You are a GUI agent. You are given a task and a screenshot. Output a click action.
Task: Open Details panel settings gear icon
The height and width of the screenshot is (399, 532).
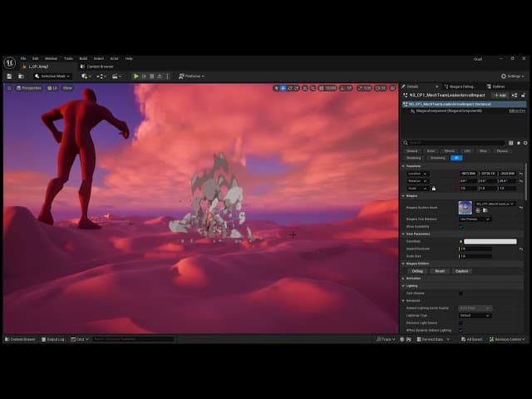point(525,143)
